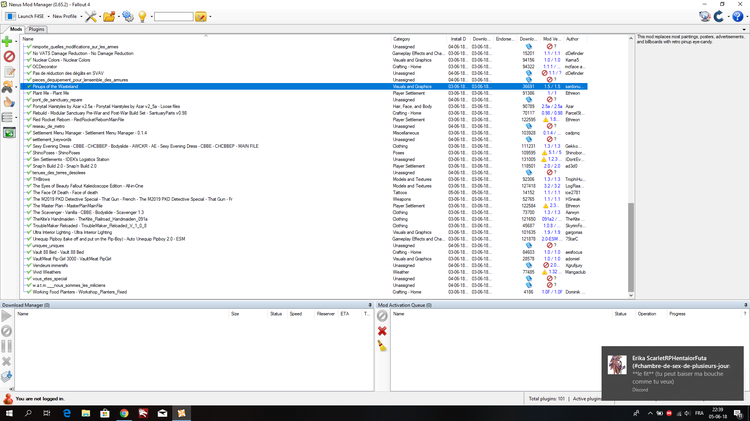The image size is (750, 421).
Task: Open dropdown arrow beside the list view icon
Action: (16, 117)
